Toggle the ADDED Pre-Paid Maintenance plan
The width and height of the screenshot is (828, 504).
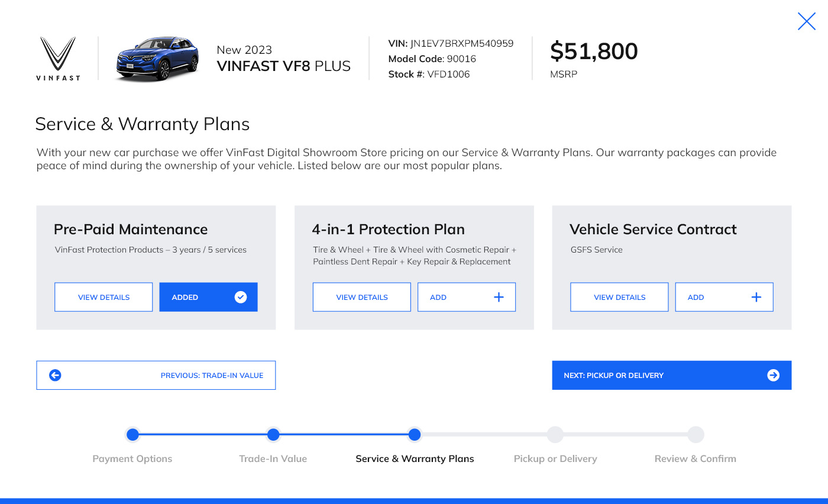pyautogui.click(x=208, y=297)
